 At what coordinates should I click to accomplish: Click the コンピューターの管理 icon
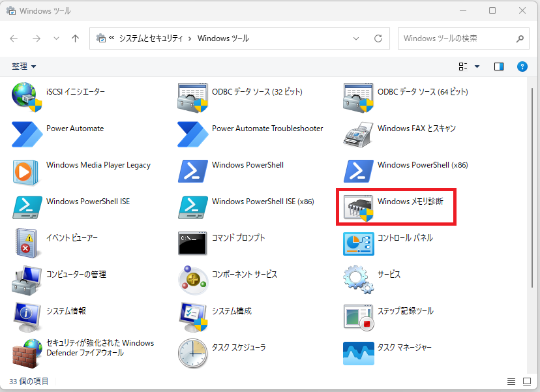(x=27, y=280)
